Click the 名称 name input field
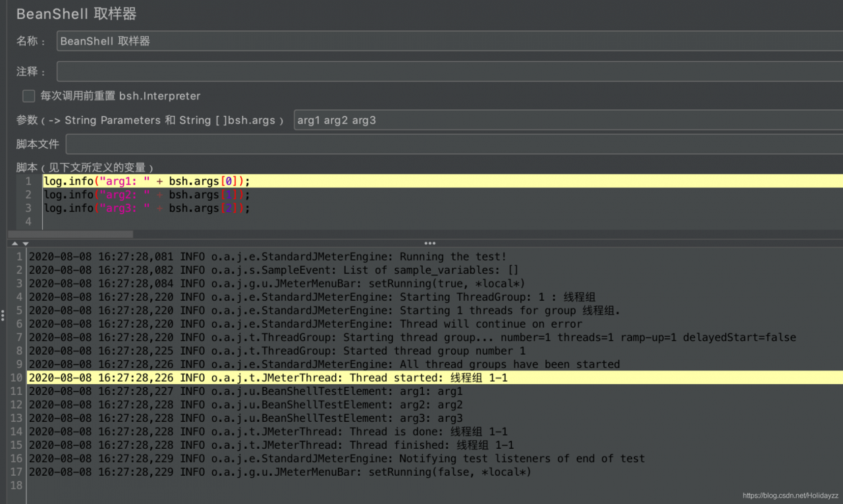Screen dimensions: 843x504 (x=448, y=41)
